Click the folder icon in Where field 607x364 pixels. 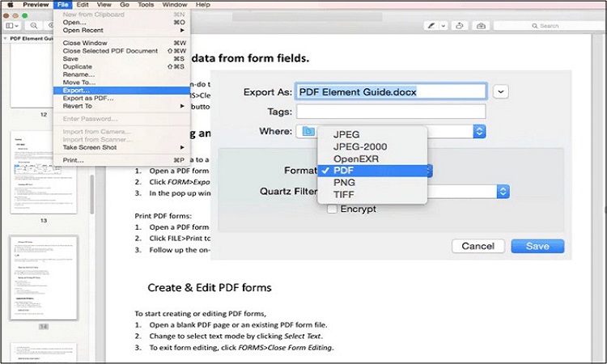click(307, 131)
